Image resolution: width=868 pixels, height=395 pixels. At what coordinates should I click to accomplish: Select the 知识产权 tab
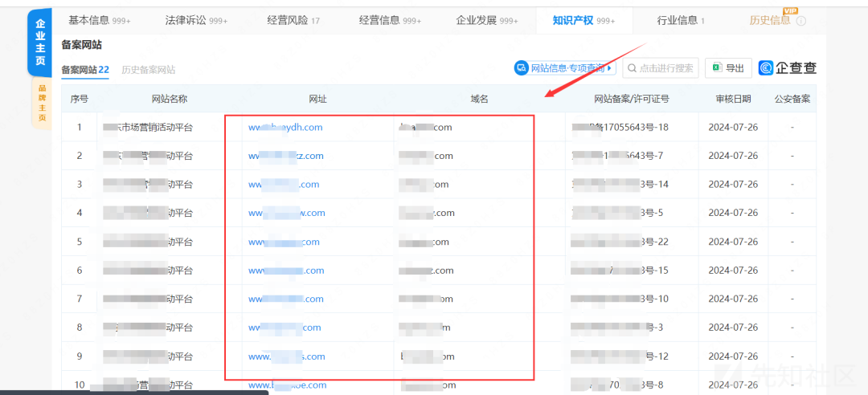click(584, 20)
